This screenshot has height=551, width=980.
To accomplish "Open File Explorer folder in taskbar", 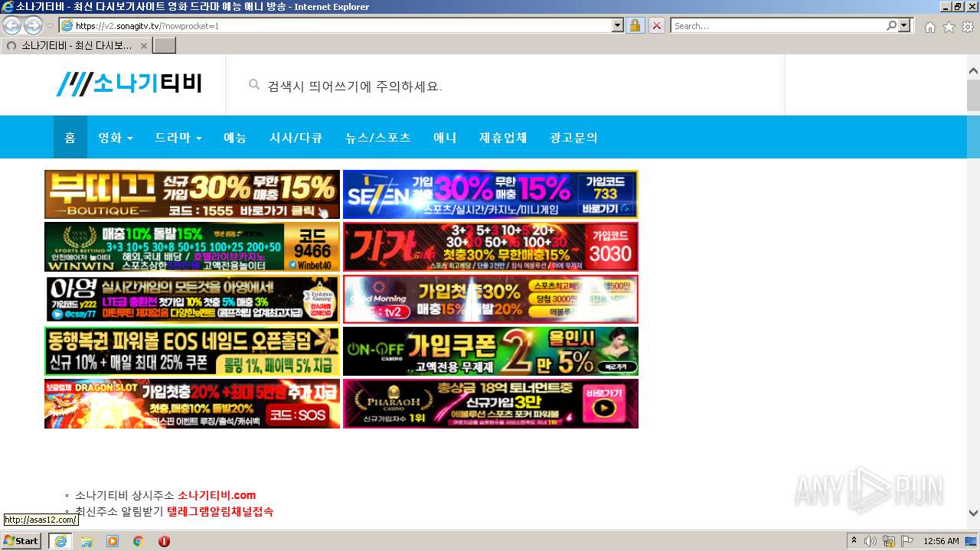I will [x=87, y=541].
